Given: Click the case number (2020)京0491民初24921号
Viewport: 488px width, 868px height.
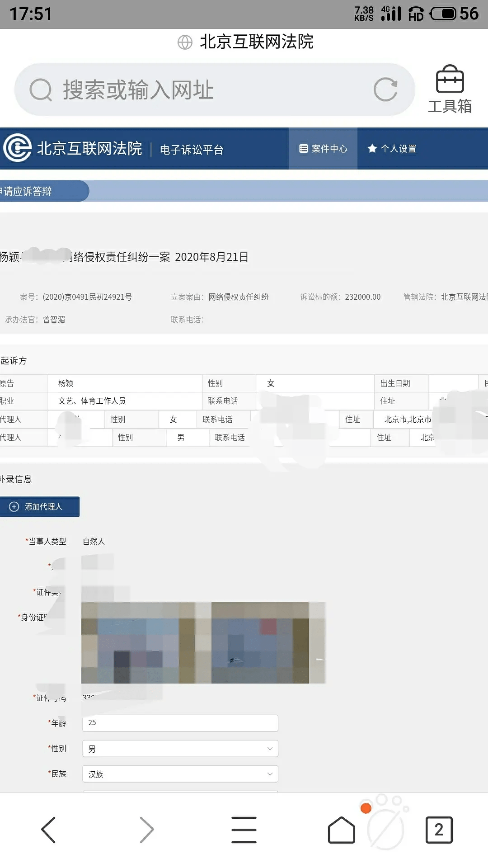Looking at the screenshot, I should 87,297.
